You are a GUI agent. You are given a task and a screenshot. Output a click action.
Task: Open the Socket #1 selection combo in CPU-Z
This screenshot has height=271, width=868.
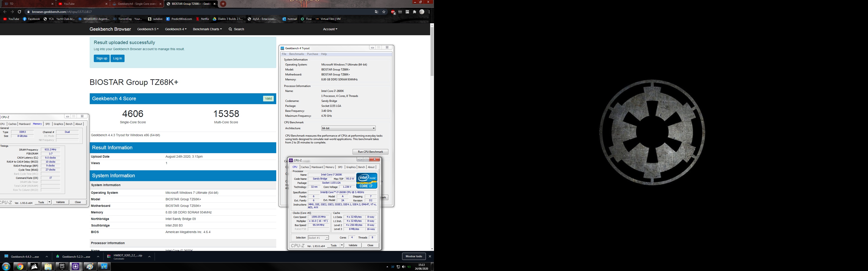pos(318,238)
